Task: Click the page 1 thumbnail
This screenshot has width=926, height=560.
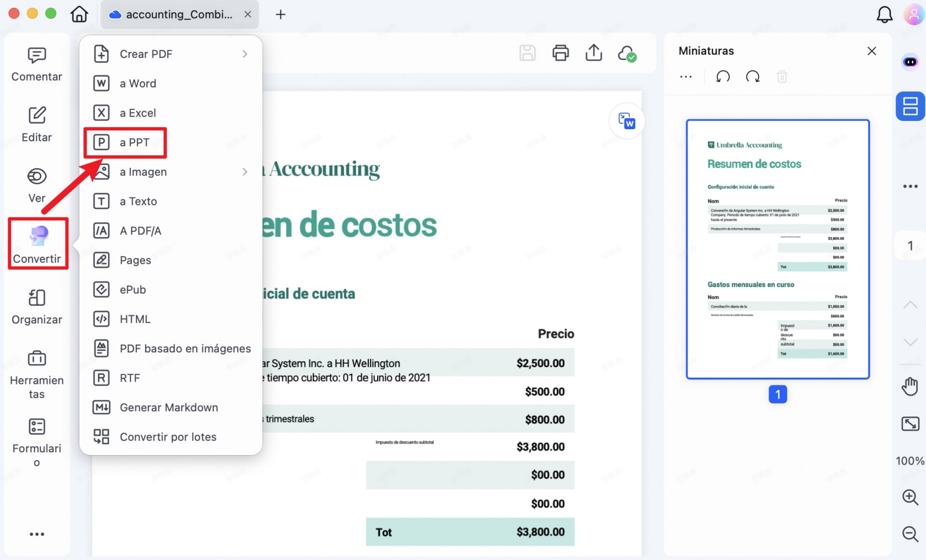Action: tap(777, 247)
